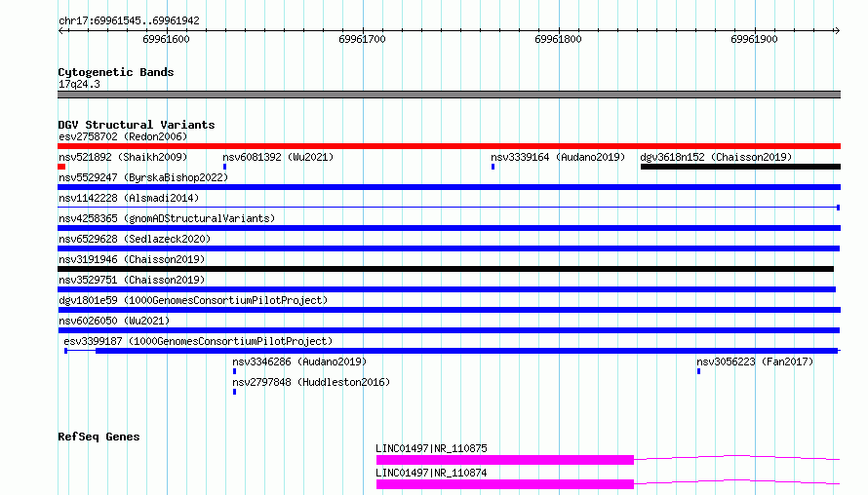Click the small red nsv521892 variant marker
The height and width of the screenshot is (495, 868).
point(61,167)
